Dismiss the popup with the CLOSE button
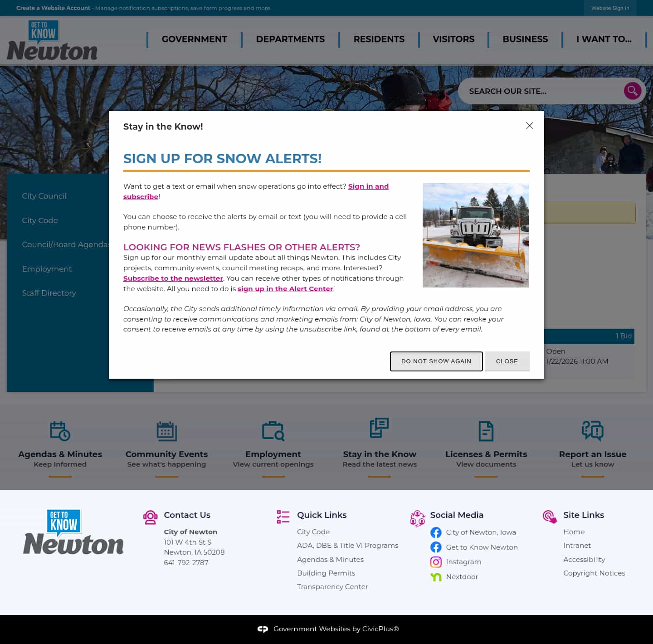 [507, 361]
